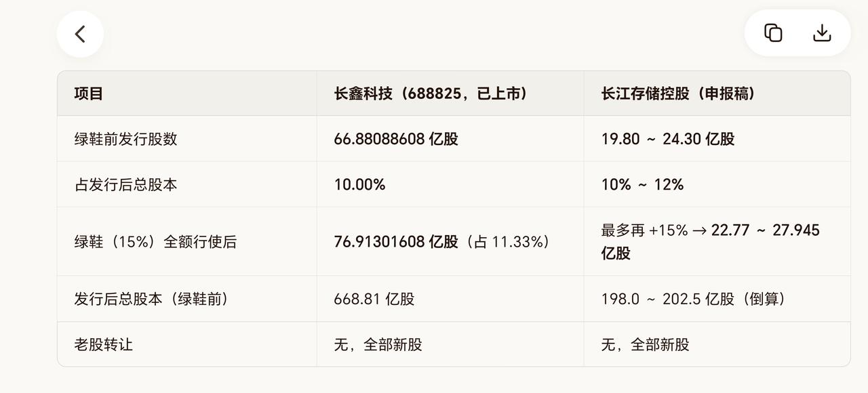Screen dimensions: 868x393
Task: Click the 10% ~ 12% cell
Action: pos(642,184)
